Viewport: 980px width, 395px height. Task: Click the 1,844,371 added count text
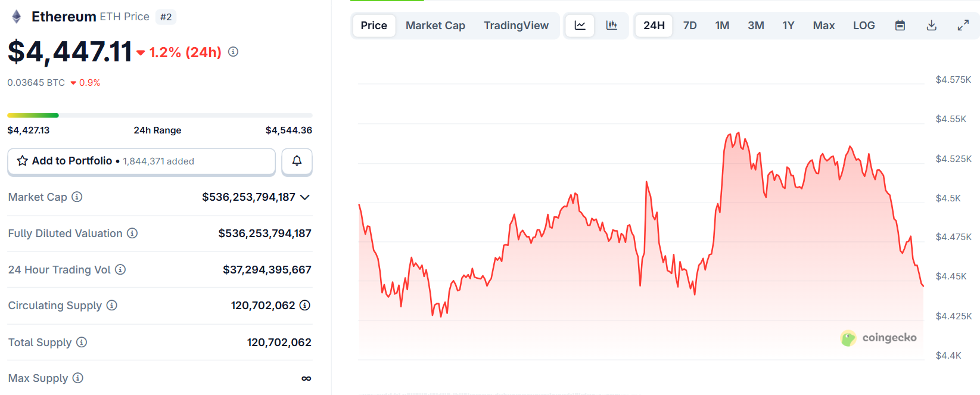158,161
